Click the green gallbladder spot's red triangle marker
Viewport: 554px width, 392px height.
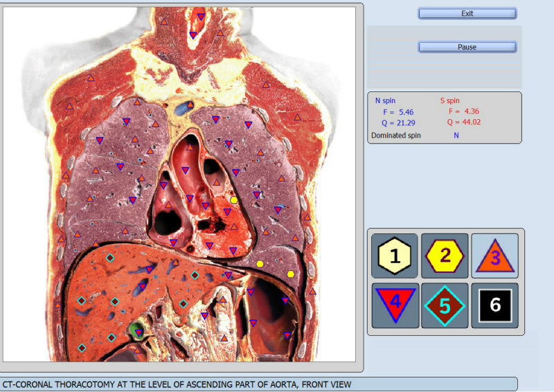pos(138,332)
